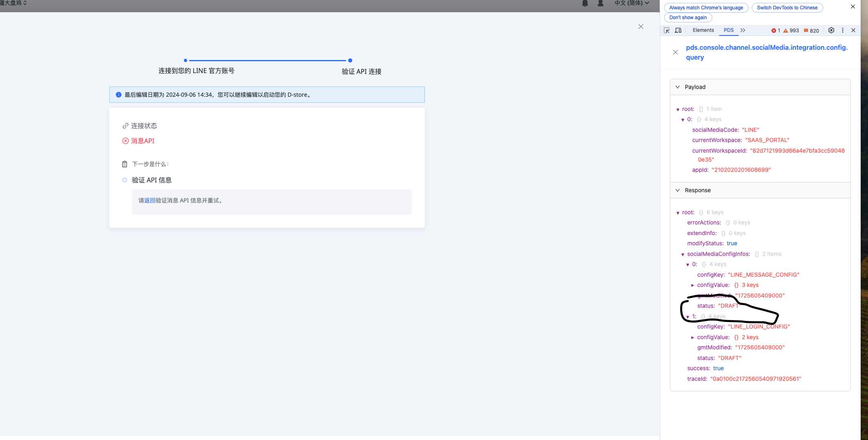The image size is (868, 440).
Task: Click the blue step progress bar
Action: pos(267,60)
